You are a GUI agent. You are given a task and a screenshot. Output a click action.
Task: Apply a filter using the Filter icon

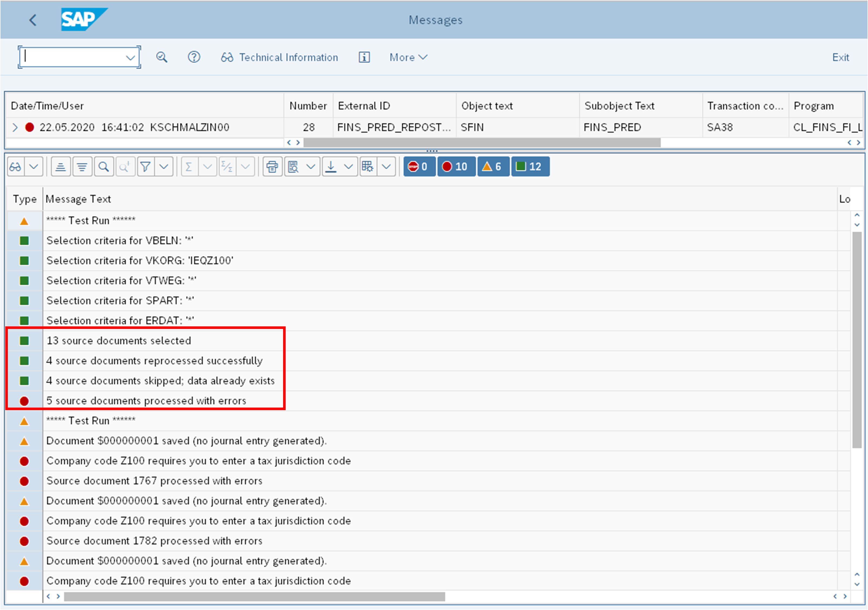coord(146,166)
